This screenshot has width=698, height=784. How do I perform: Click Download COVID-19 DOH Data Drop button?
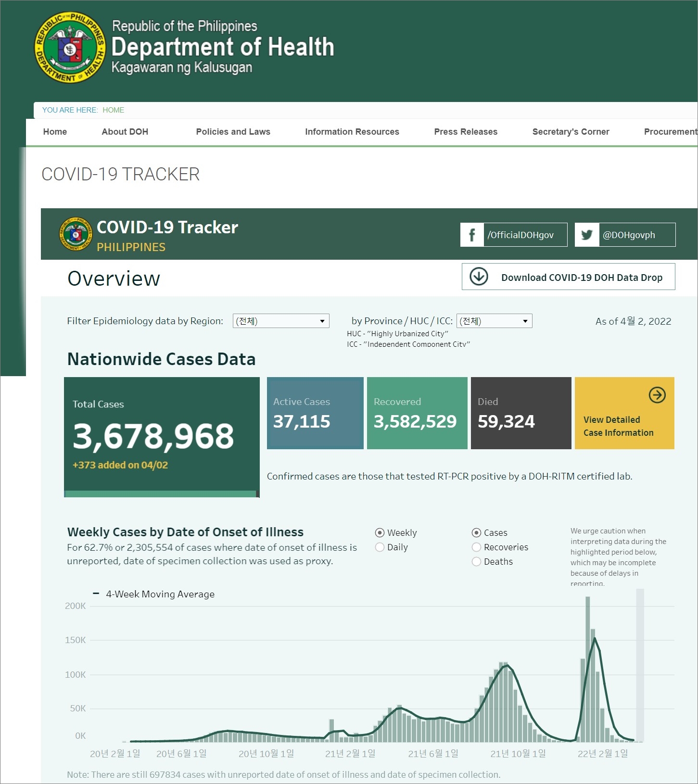[568, 277]
